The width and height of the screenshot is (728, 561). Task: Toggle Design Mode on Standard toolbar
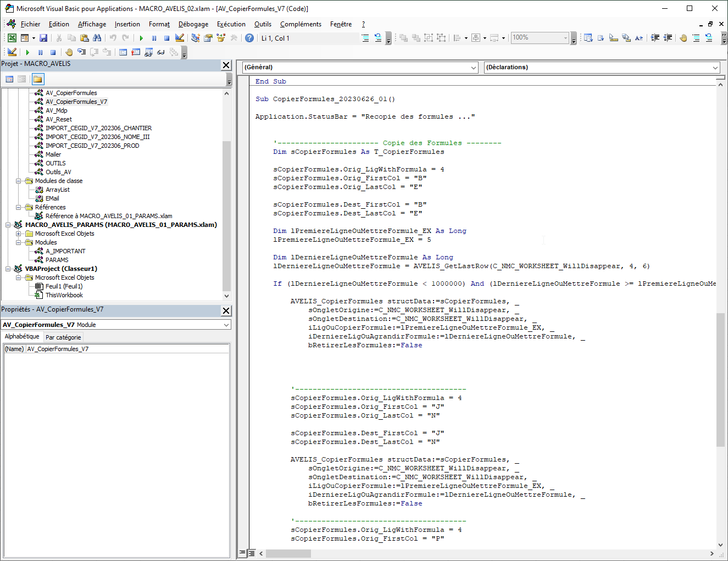tap(179, 38)
